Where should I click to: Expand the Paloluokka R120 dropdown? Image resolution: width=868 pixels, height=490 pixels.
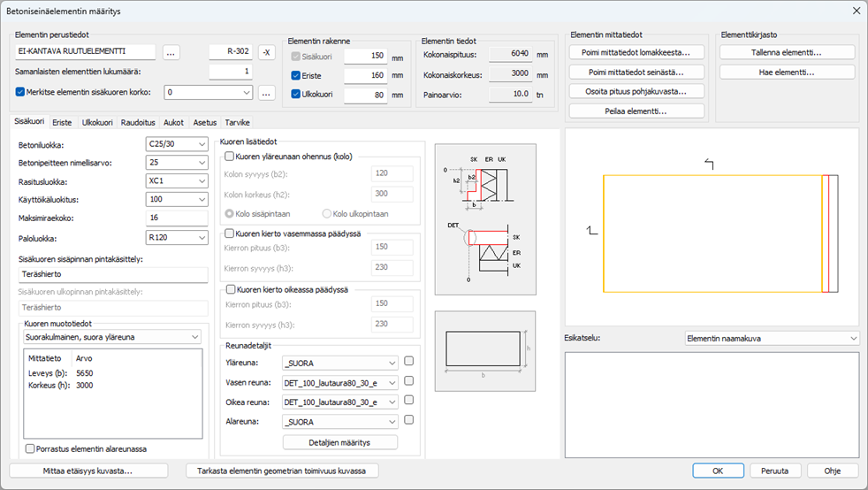click(x=176, y=236)
